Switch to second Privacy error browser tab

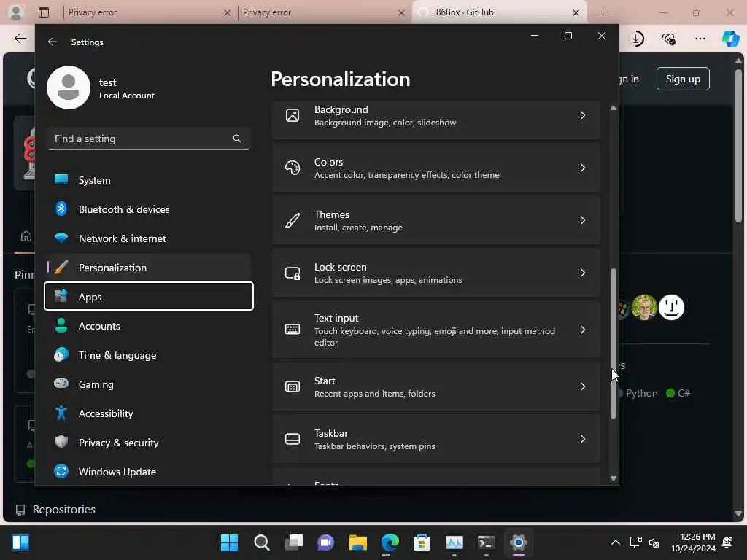[x=324, y=12]
